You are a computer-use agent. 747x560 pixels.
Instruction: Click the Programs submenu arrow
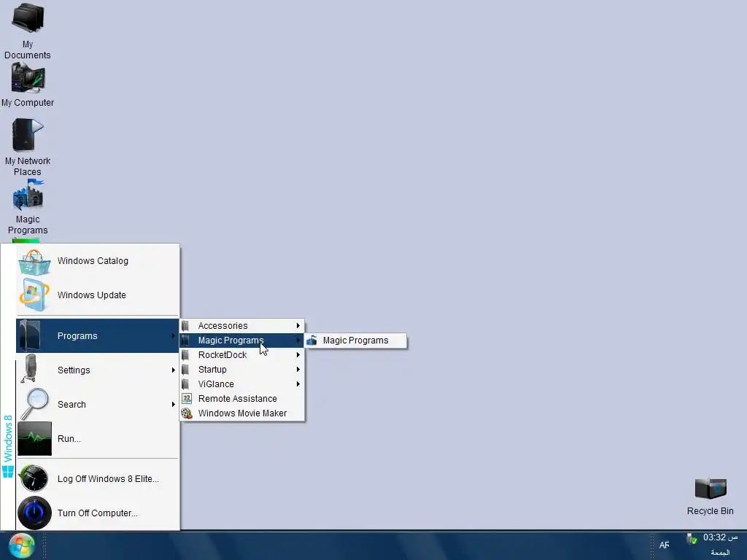tap(174, 335)
